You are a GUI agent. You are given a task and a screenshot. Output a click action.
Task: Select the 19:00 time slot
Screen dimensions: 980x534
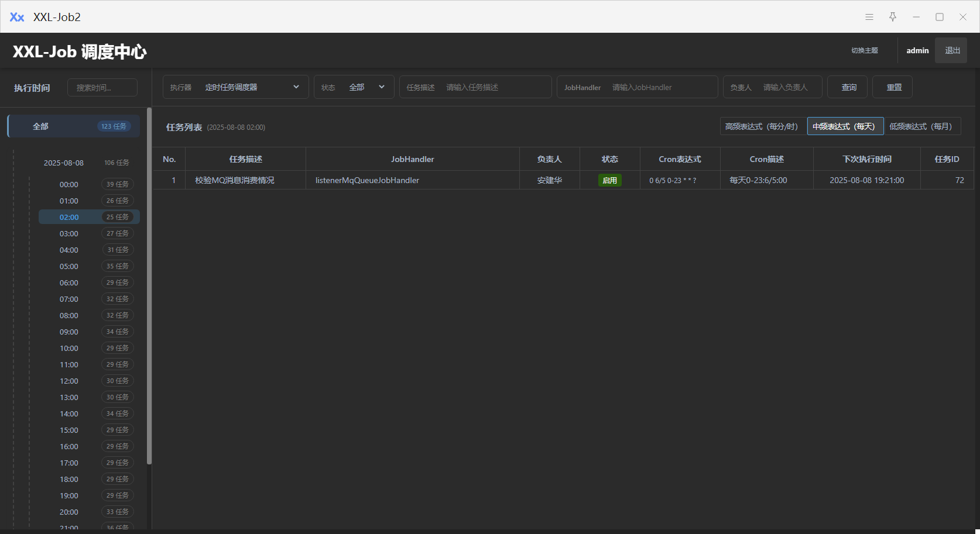coord(89,495)
